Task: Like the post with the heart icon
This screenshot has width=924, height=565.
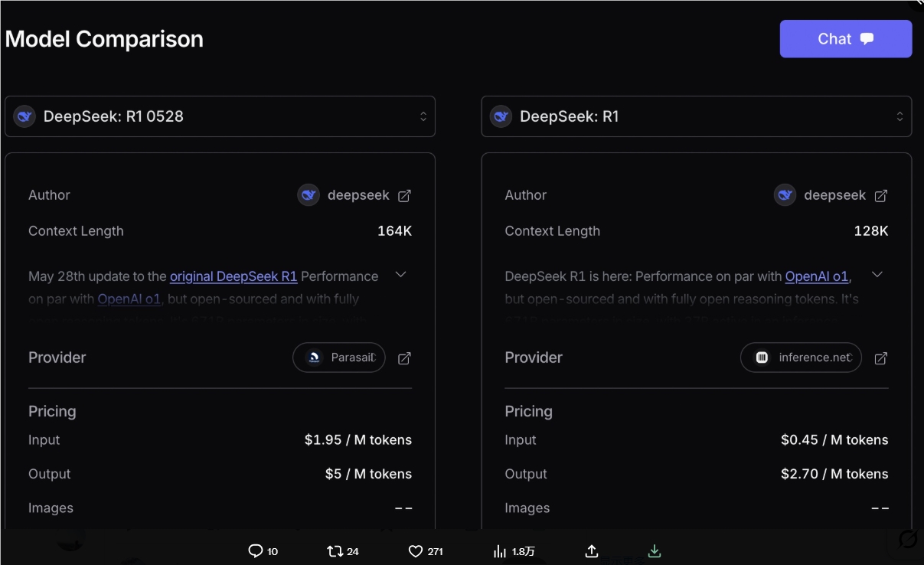Action: click(416, 551)
